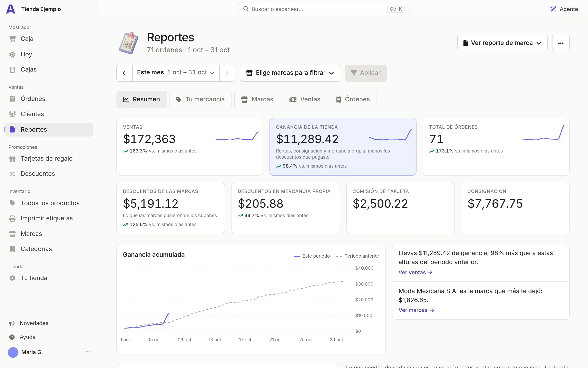The image size is (588, 368).
Task: Open Caja from the sidebar
Action: tap(49, 39)
